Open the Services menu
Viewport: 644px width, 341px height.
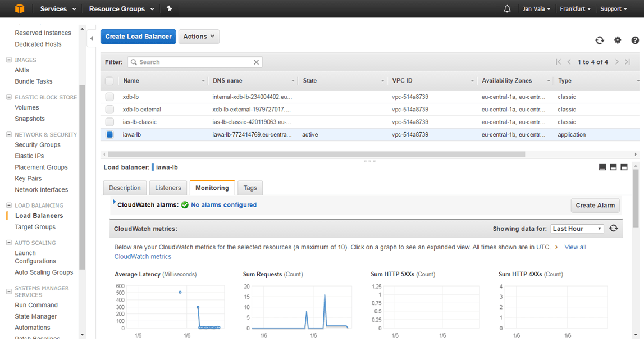pyautogui.click(x=57, y=9)
